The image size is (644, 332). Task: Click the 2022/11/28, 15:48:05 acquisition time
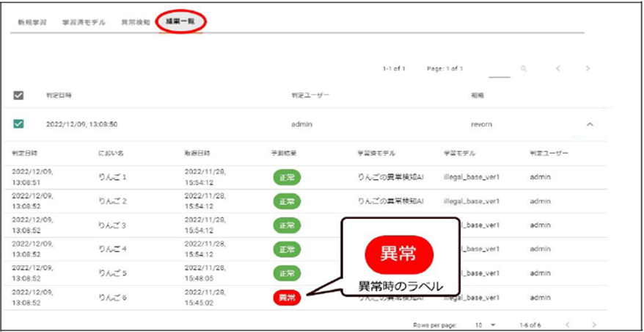205,273
